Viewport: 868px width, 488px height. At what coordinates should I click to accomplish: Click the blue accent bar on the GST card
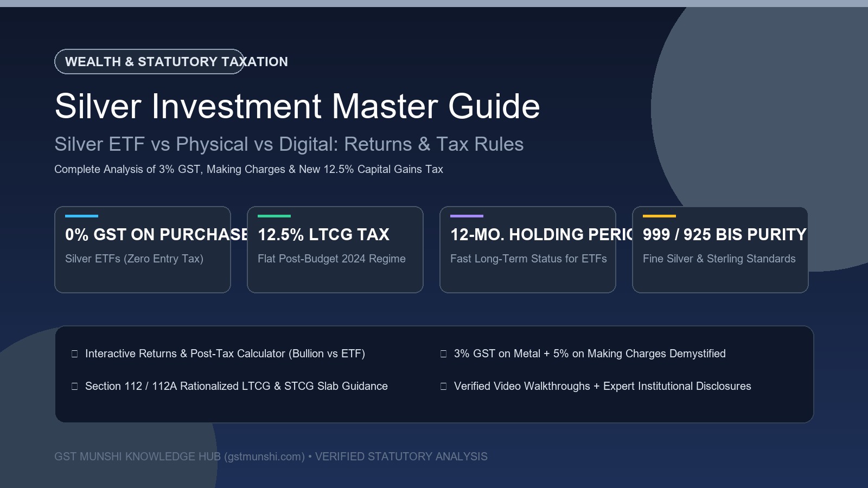click(x=81, y=216)
